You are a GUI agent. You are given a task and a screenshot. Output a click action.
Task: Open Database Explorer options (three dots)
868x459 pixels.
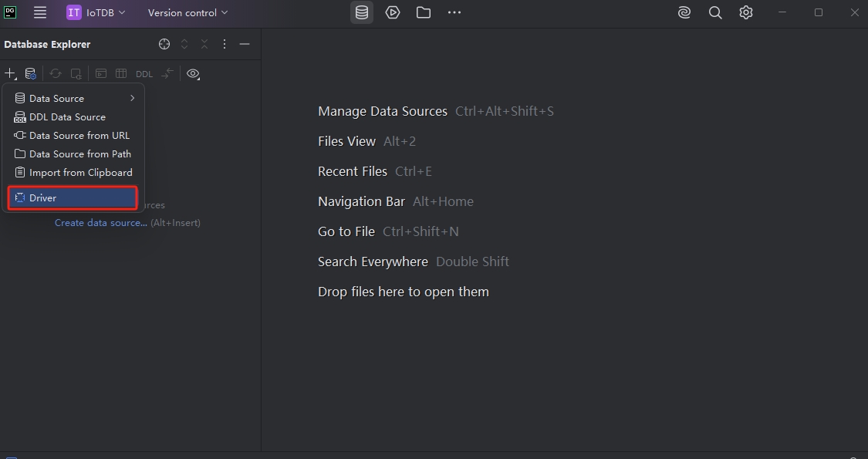click(x=225, y=45)
